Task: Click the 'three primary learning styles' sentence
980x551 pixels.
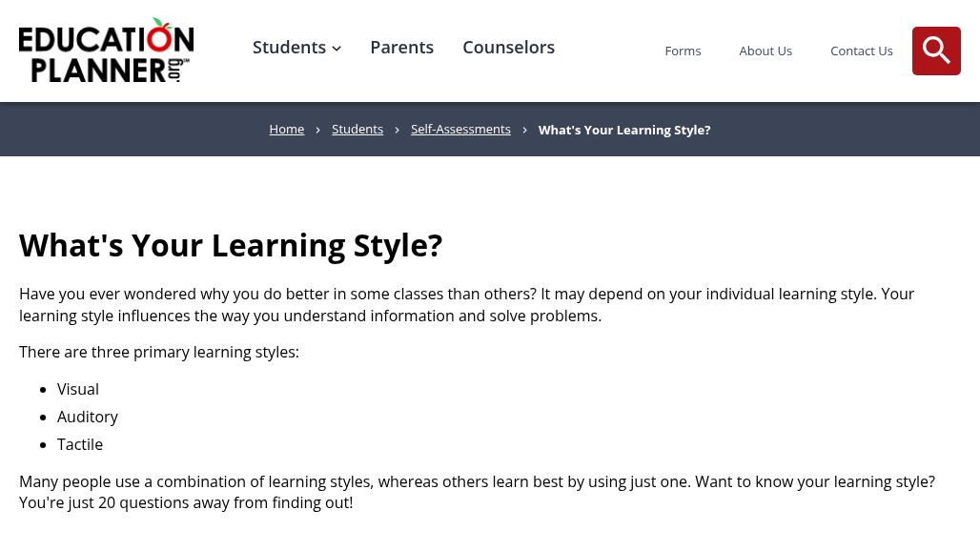Action: 159,352
